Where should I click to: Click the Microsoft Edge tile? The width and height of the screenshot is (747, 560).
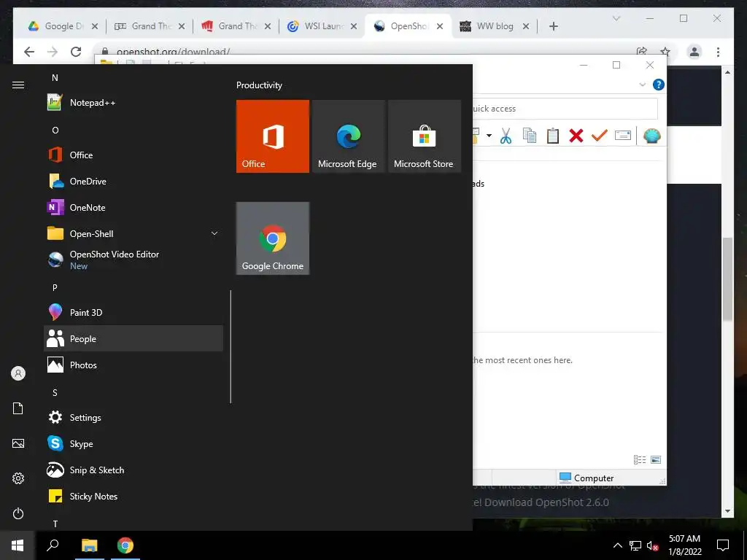348,136
